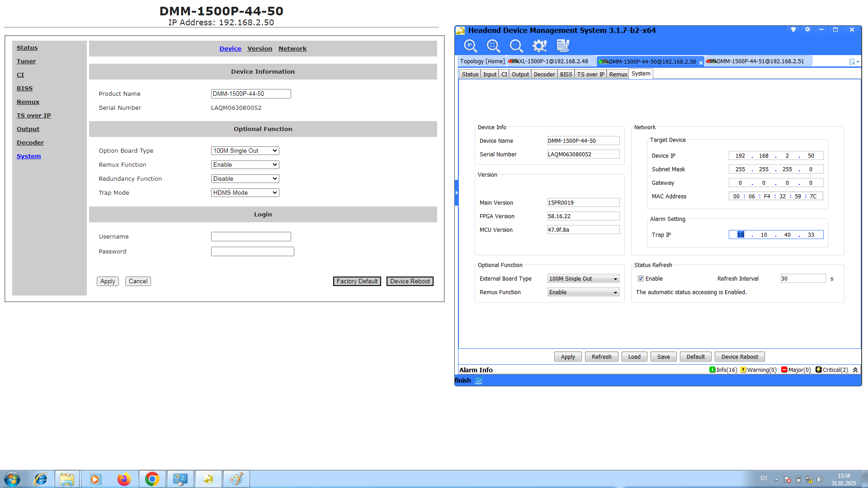Screen dimensions: 868x488
Task: Open the tab list icon at far right
Action: coord(854,61)
